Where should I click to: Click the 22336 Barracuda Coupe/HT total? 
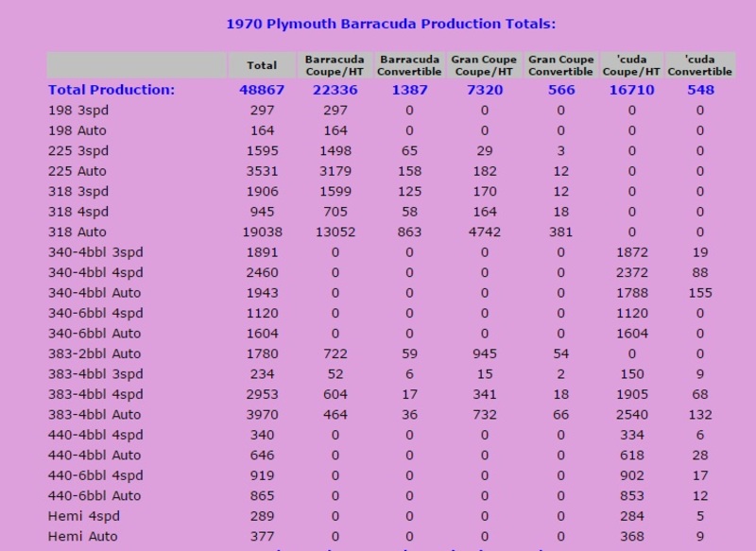tap(335, 90)
